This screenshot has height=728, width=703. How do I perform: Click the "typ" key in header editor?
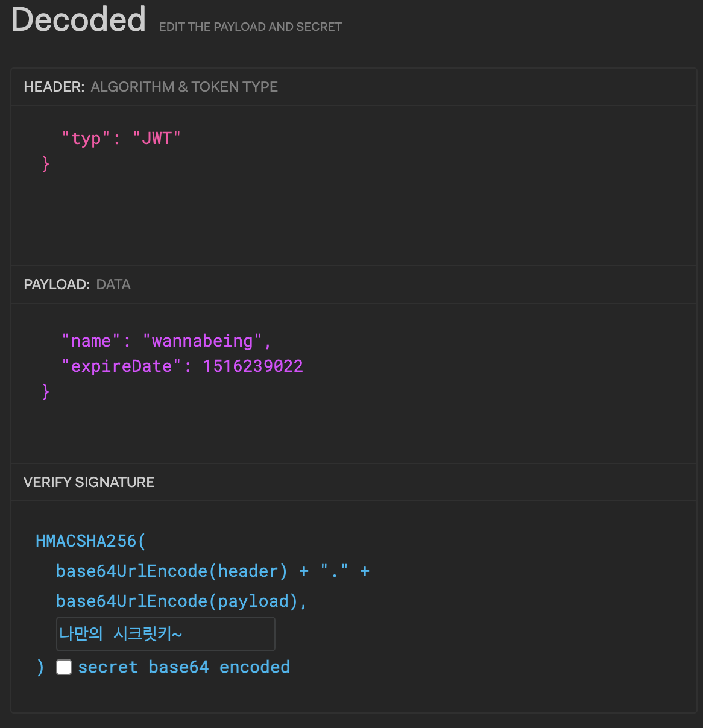click(x=86, y=139)
